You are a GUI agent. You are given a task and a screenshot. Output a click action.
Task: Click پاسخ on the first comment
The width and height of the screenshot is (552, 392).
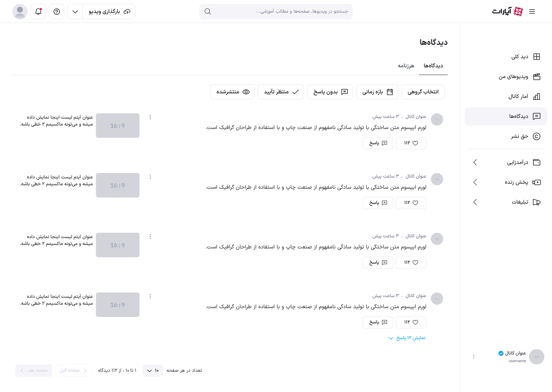tap(378, 143)
